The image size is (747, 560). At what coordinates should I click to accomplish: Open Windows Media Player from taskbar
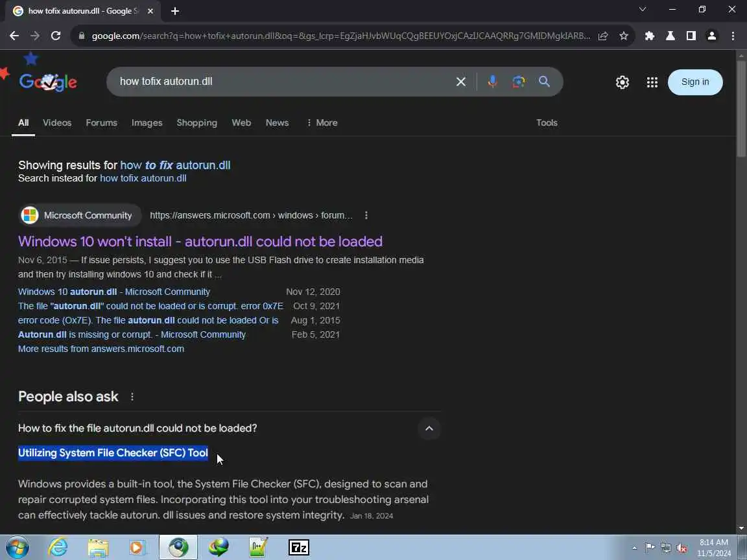pyautogui.click(x=138, y=548)
